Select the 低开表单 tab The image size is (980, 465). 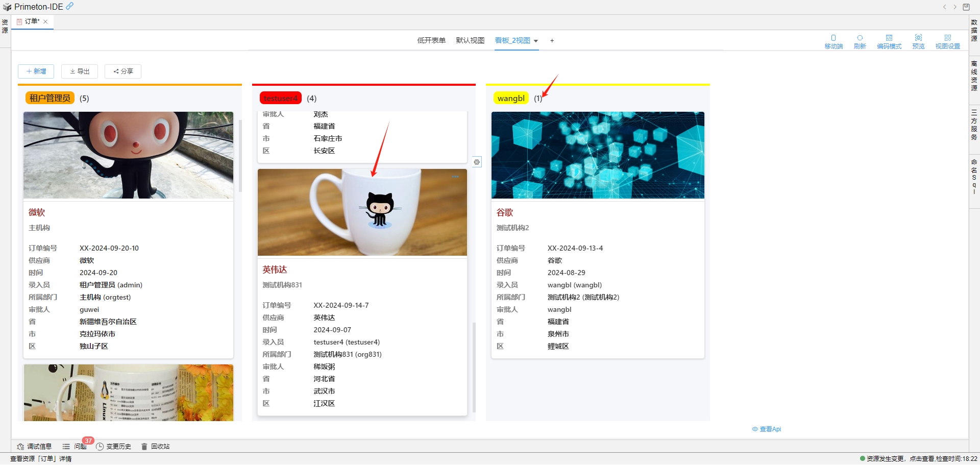click(x=431, y=40)
